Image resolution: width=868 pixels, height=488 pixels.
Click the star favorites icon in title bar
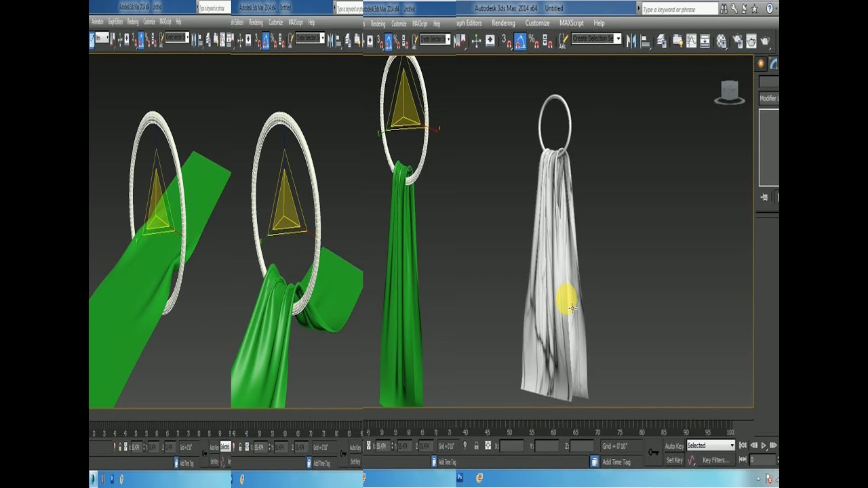(754, 9)
